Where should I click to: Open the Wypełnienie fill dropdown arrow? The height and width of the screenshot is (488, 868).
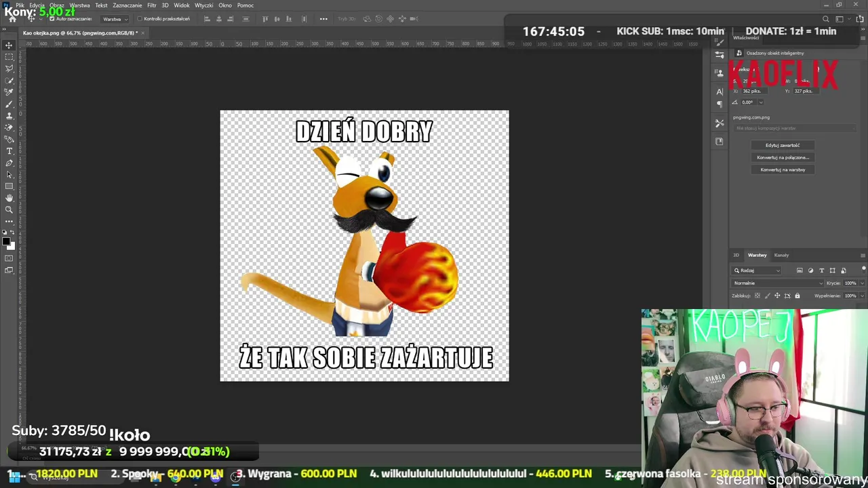[x=862, y=296]
